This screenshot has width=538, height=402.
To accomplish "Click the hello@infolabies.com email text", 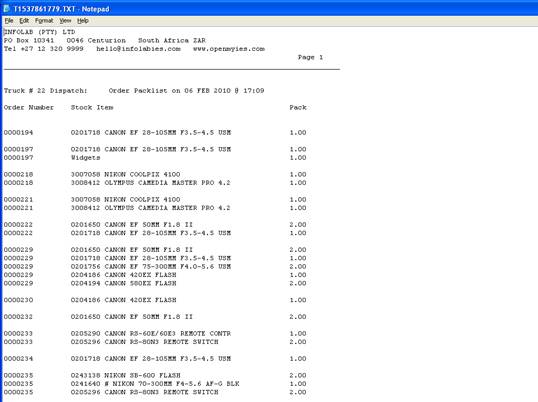I will point(138,49).
